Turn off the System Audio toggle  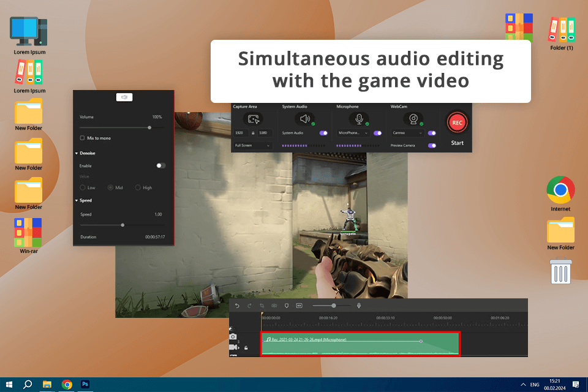point(323,133)
